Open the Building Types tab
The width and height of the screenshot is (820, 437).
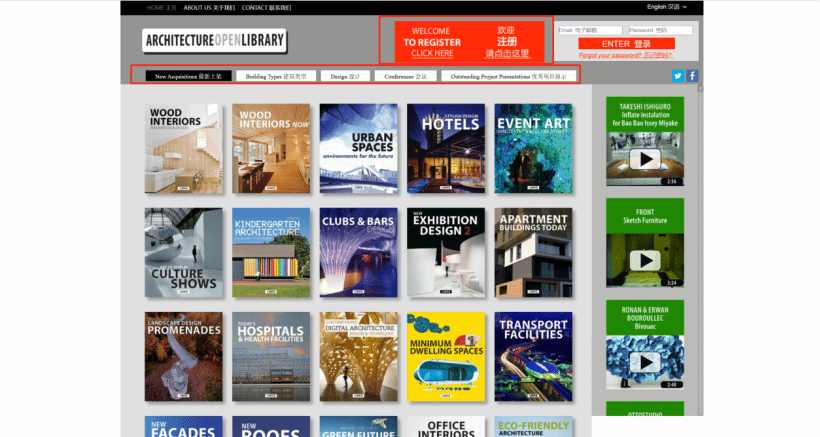(279, 76)
